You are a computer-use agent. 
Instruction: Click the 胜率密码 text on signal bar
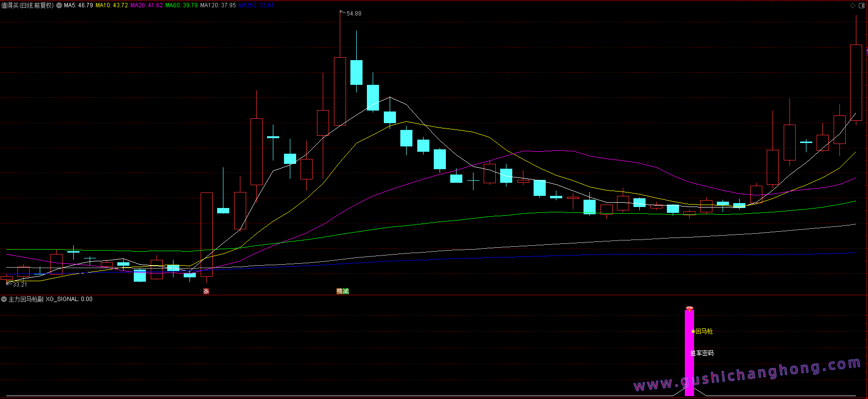702,353
